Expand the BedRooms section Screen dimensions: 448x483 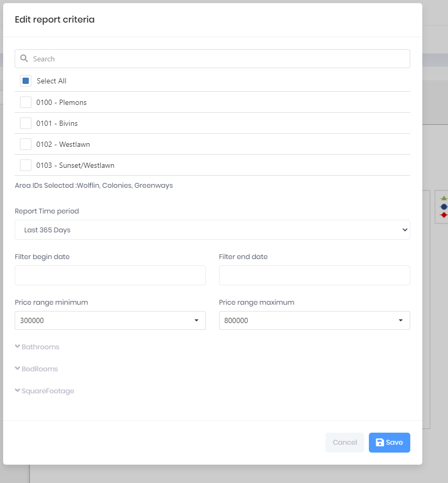pos(36,369)
